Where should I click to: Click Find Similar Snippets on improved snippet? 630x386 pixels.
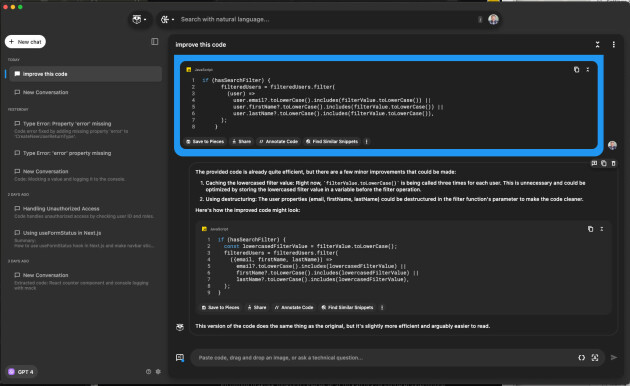[348, 308]
